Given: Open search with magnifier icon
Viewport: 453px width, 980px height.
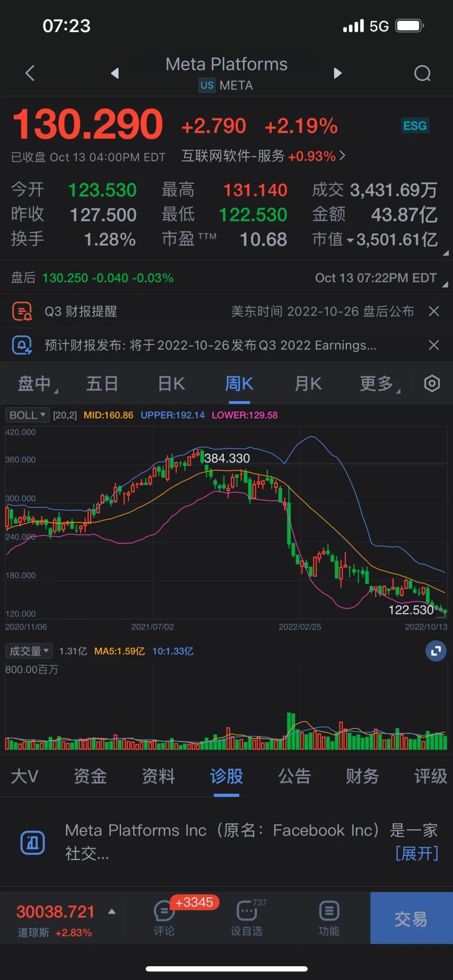Looking at the screenshot, I should [x=422, y=73].
